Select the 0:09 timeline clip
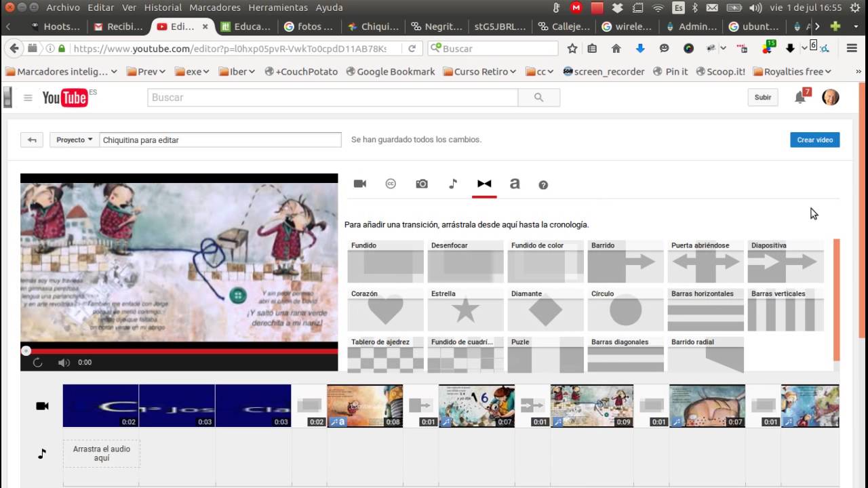The height and width of the screenshot is (488, 868). (x=592, y=406)
